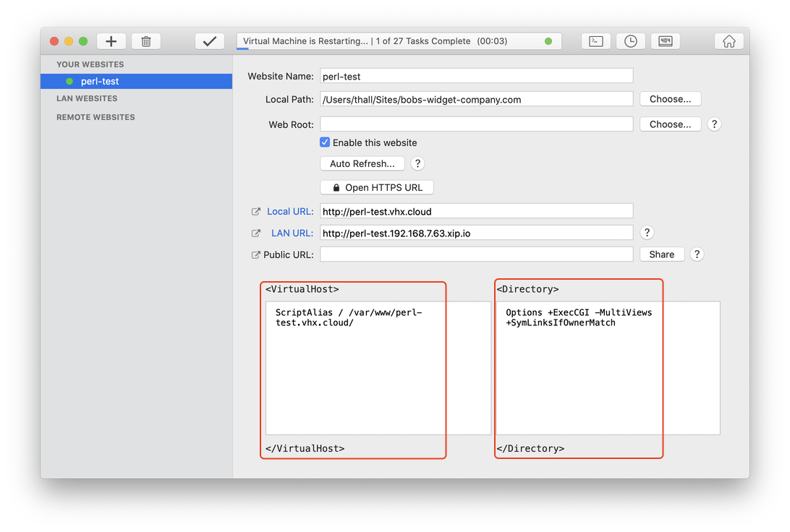Click the REMOTE WEBSITES section header
790x532 pixels.
coord(95,117)
